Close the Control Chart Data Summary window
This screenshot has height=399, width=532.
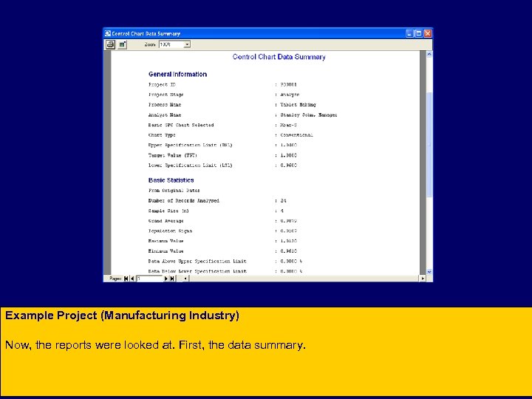[428, 33]
